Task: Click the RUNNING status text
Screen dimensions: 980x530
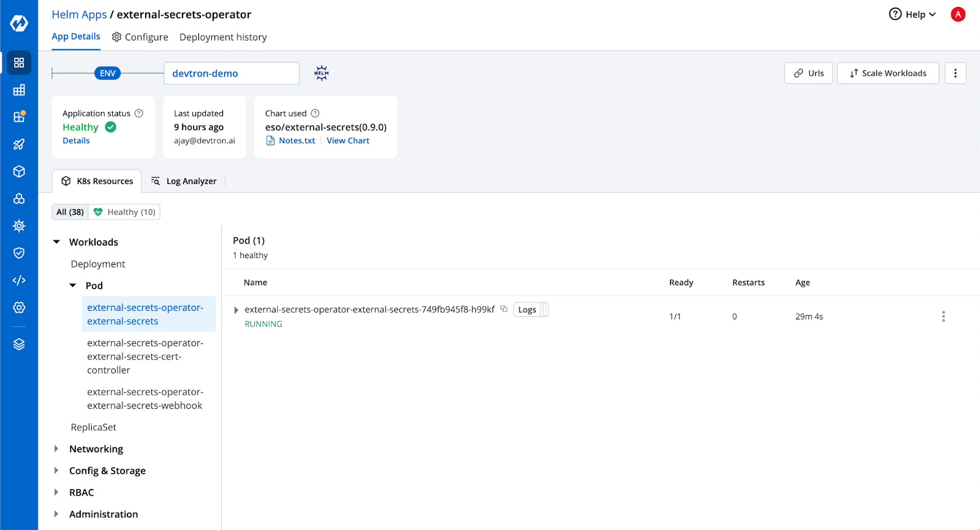Action: click(x=263, y=324)
